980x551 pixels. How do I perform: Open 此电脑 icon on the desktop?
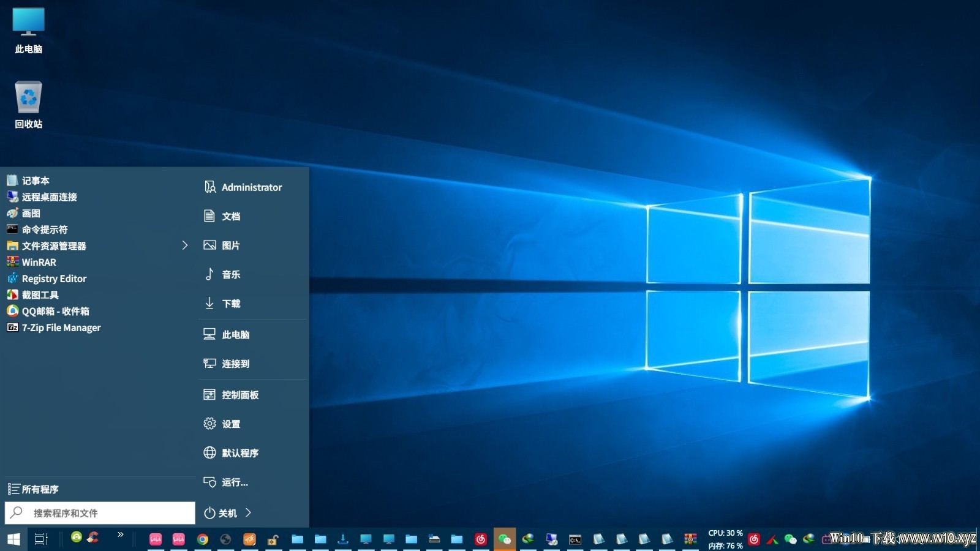tap(28, 30)
